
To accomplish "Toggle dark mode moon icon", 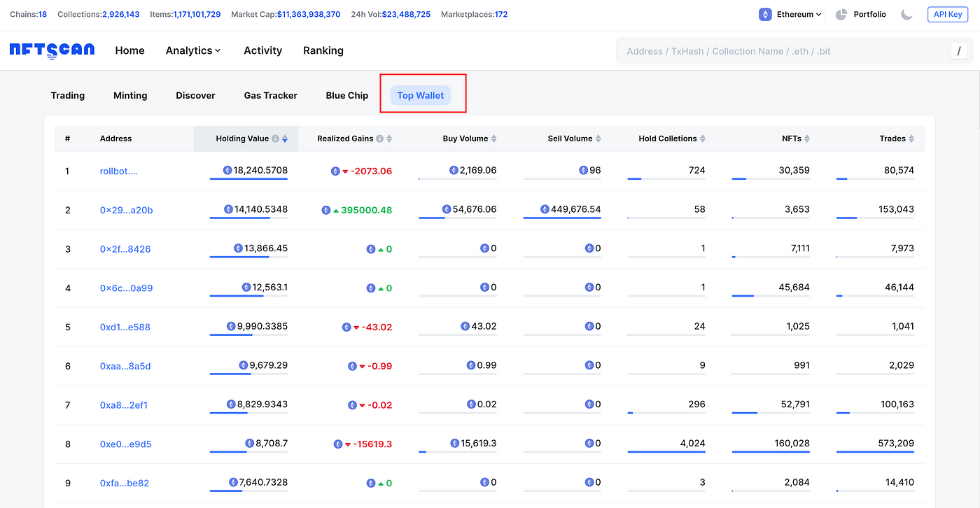I will click(x=906, y=14).
